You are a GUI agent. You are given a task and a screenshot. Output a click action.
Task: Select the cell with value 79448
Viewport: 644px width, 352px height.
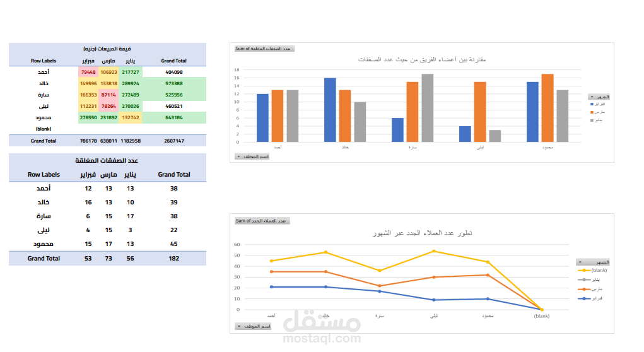pyautogui.click(x=88, y=72)
